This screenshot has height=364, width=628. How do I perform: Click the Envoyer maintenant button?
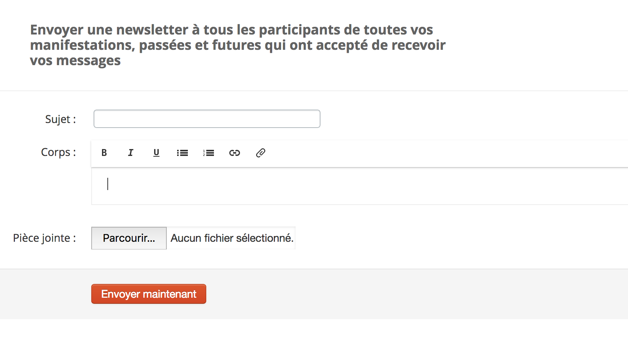click(149, 294)
